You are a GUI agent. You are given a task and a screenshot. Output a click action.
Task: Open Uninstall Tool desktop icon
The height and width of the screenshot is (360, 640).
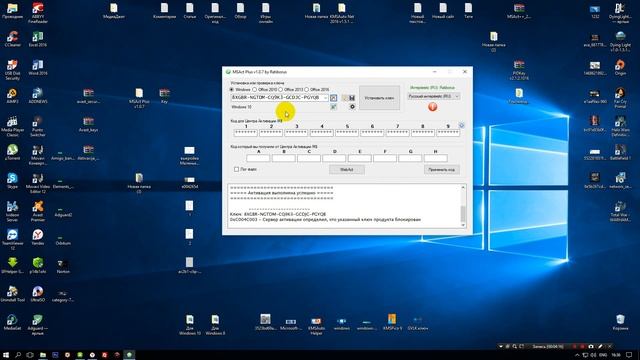pos(12,294)
